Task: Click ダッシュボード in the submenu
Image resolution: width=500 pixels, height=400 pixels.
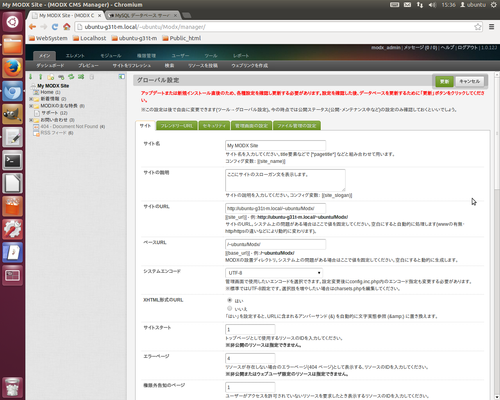Action: pos(50,66)
